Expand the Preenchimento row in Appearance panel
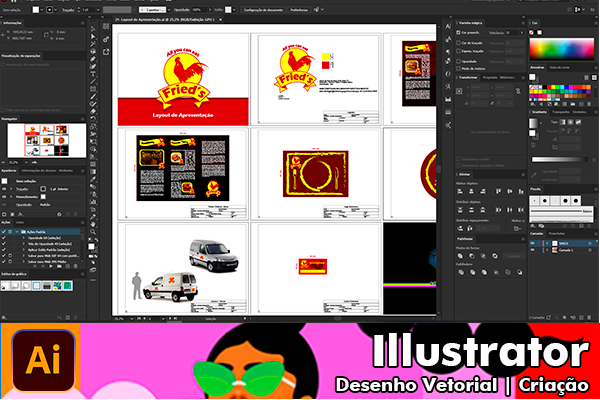This screenshot has width=600, height=400. pos(11,197)
